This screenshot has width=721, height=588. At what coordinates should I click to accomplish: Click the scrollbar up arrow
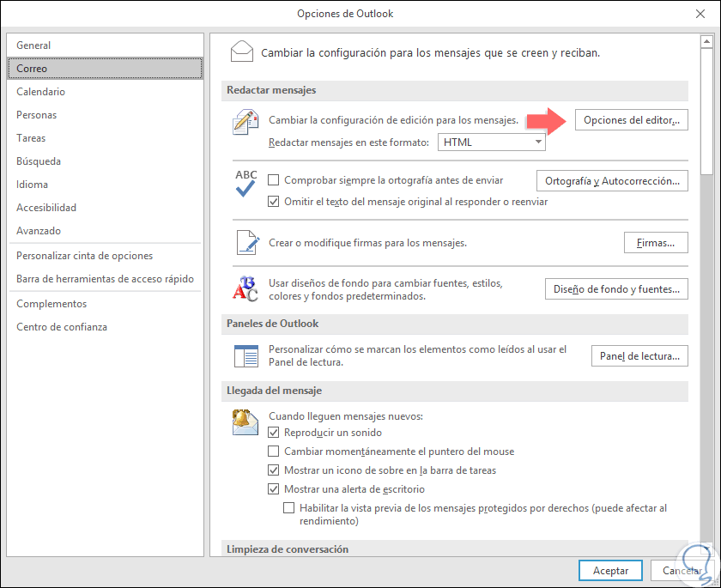706,41
